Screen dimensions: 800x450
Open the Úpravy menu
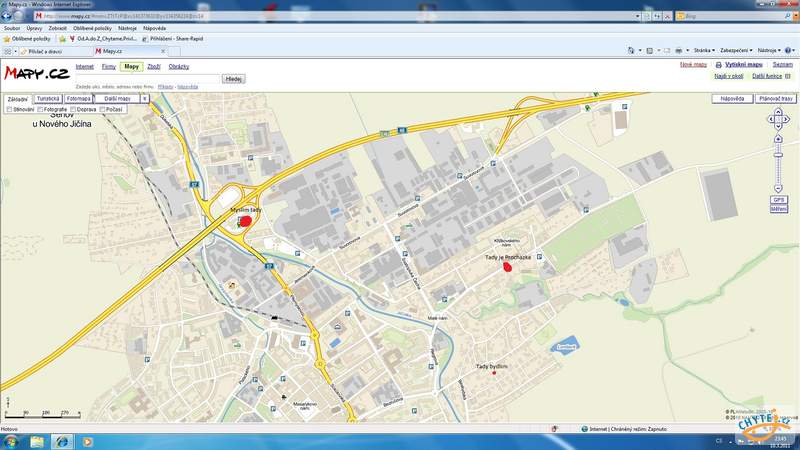34,29
